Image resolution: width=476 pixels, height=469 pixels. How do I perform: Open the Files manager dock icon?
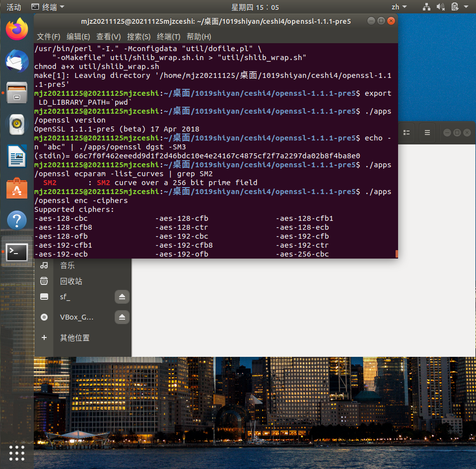[17, 93]
